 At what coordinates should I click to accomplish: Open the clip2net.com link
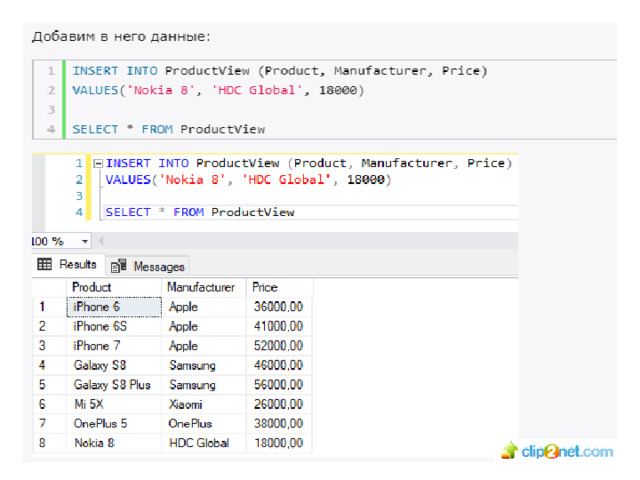(x=567, y=451)
